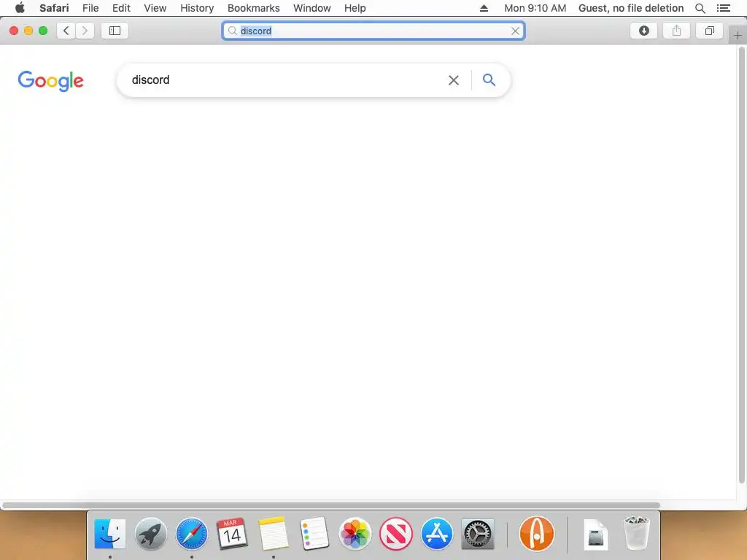
Task: Open the File menu
Action: click(90, 8)
